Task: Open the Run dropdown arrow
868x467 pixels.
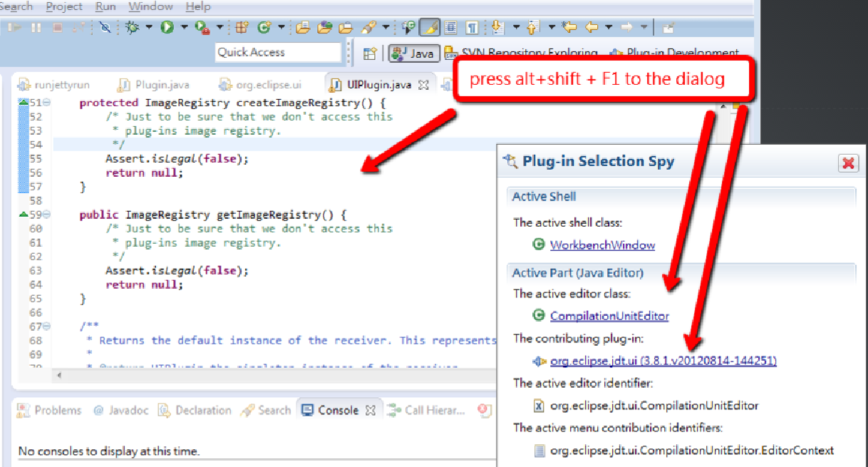Action: click(184, 28)
